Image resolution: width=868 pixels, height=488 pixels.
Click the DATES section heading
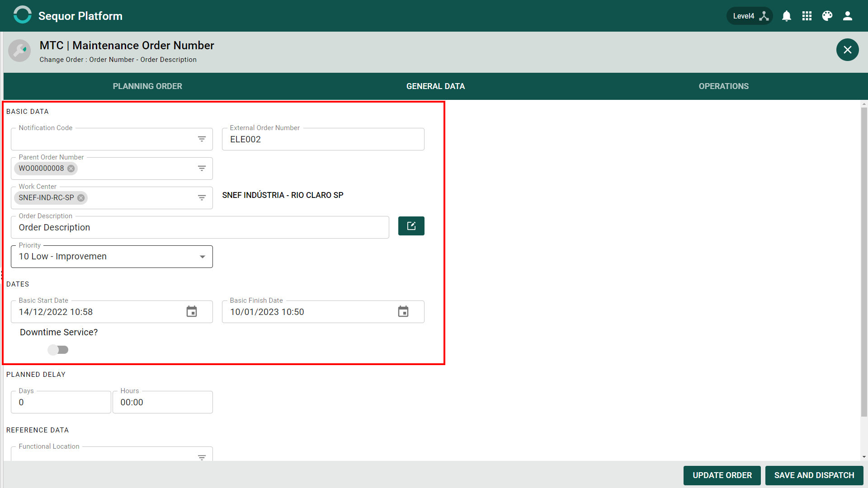click(x=18, y=284)
